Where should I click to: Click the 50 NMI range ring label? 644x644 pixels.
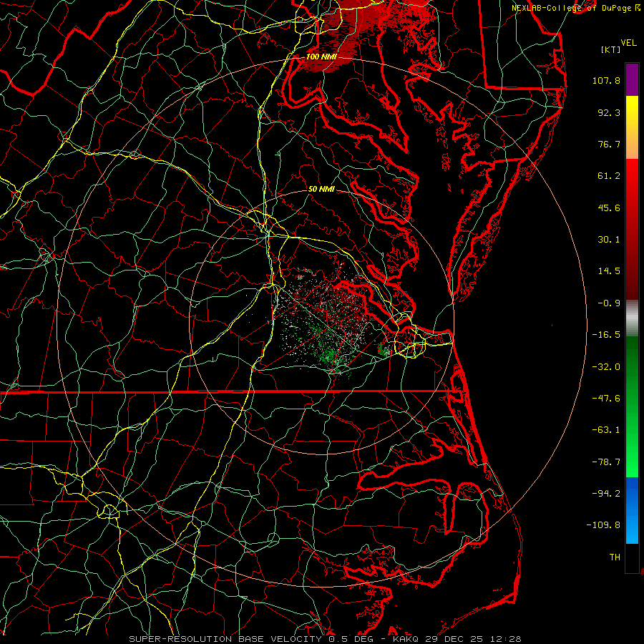coord(321,189)
